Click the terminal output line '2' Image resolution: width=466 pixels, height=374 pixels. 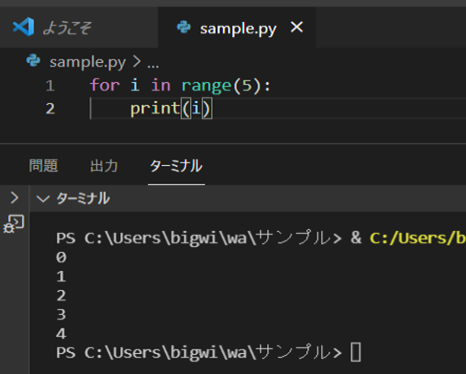coord(61,295)
